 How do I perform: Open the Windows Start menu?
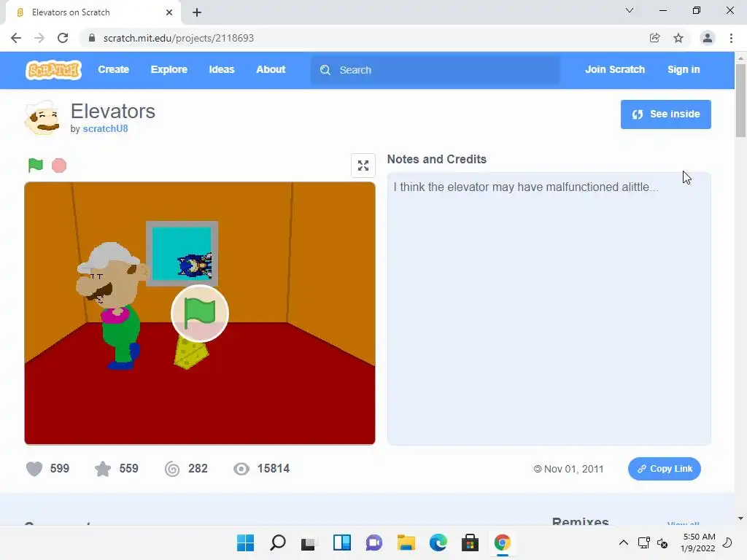click(245, 542)
